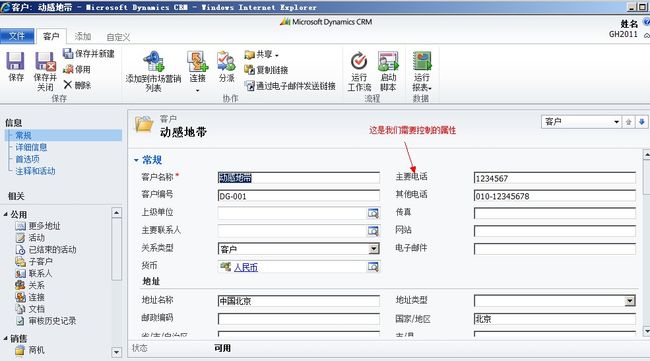650x361 pixels.
Task: Open the record type dropdown 客户
Action: click(581, 122)
